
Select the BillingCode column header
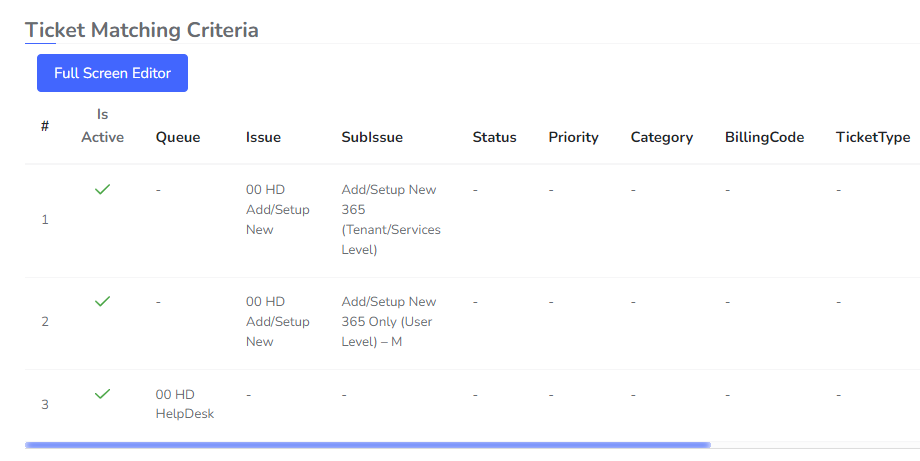coord(764,137)
